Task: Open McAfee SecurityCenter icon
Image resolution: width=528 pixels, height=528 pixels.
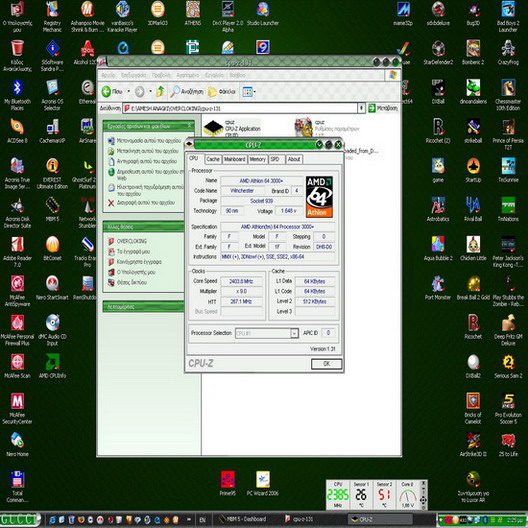Action: click(x=17, y=409)
